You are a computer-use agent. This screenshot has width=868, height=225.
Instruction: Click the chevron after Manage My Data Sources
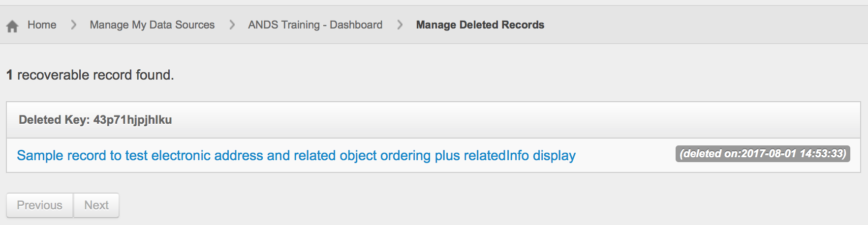(x=232, y=25)
